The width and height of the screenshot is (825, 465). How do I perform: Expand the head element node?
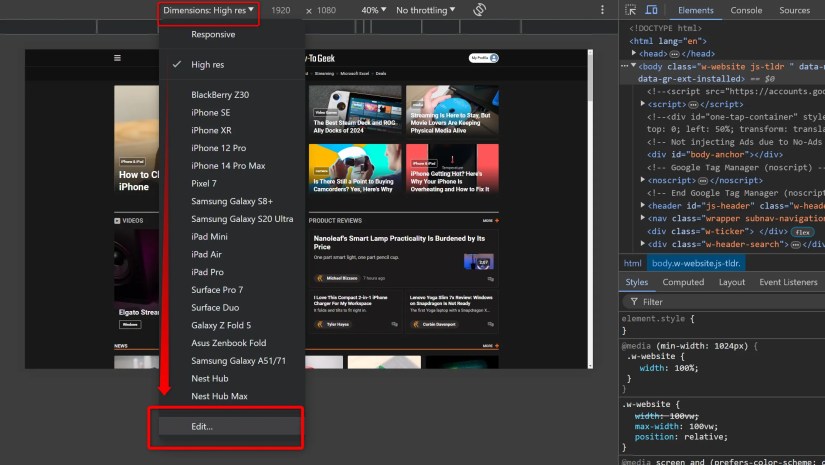click(634, 53)
